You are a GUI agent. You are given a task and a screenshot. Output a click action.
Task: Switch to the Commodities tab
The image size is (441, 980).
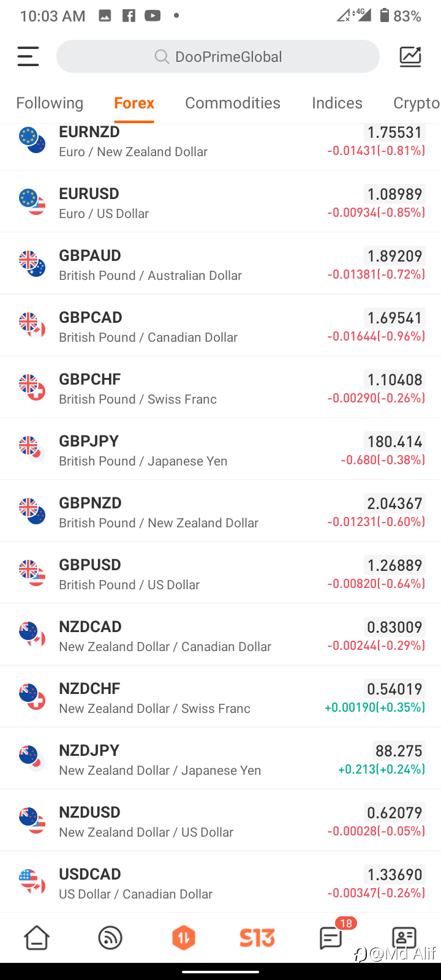coord(233,103)
